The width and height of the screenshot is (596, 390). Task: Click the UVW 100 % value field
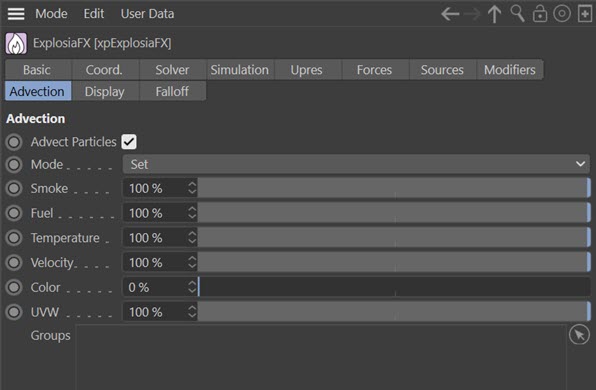pos(155,312)
